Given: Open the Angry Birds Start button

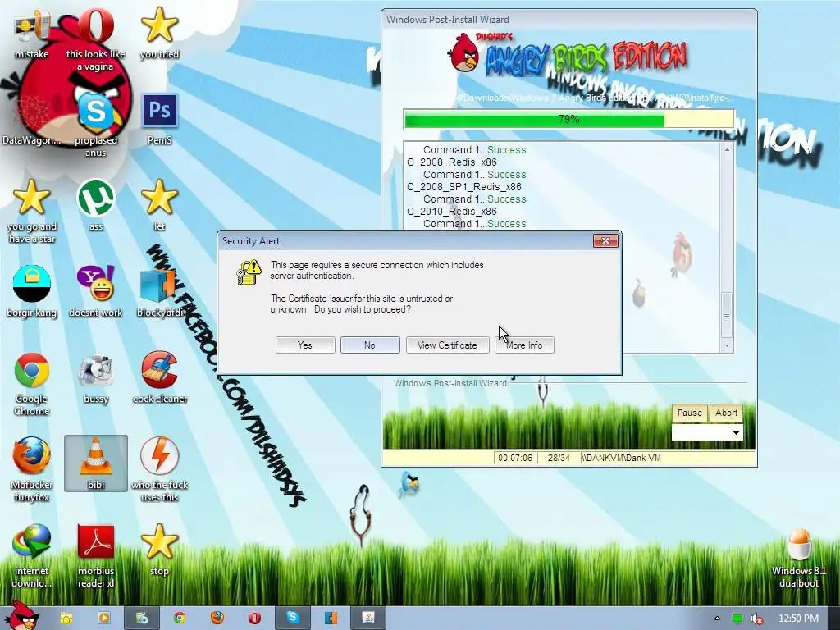Looking at the screenshot, I should [21, 616].
